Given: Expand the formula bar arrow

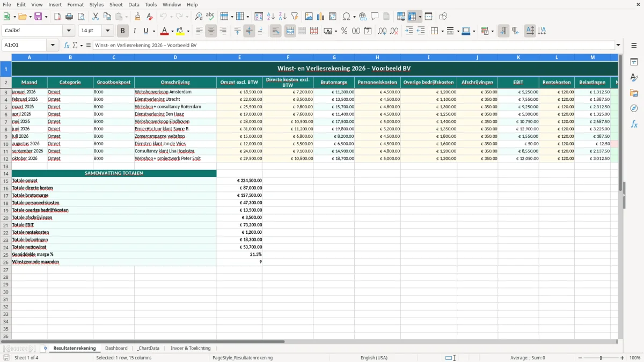Looking at the screenshot, I should click(618, 46).
